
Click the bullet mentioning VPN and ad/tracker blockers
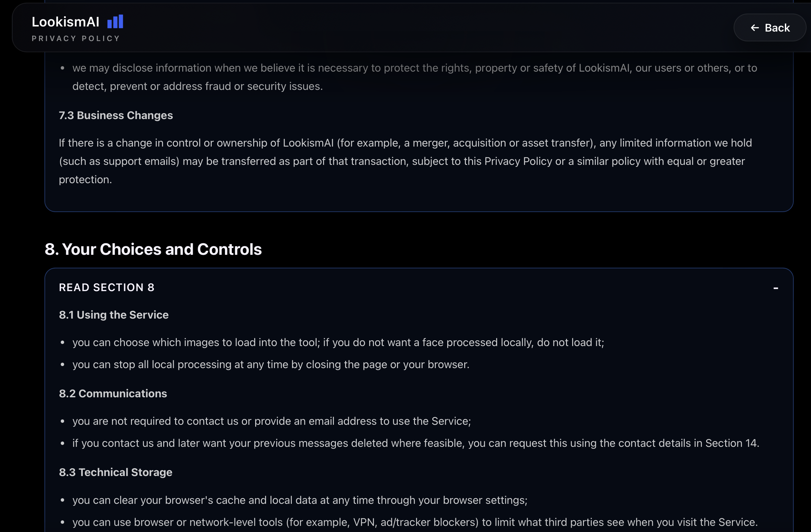click(415, 522)
